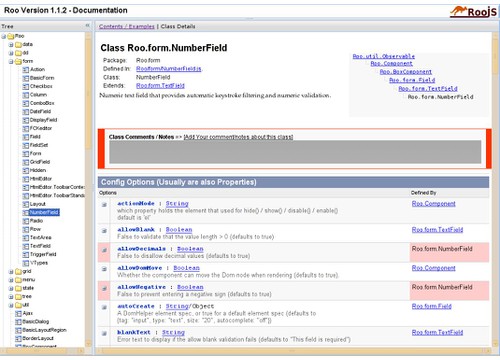Open HtmlEditor class in tree
This screenshot has width=500, height=360.
[x=41, y=179]
